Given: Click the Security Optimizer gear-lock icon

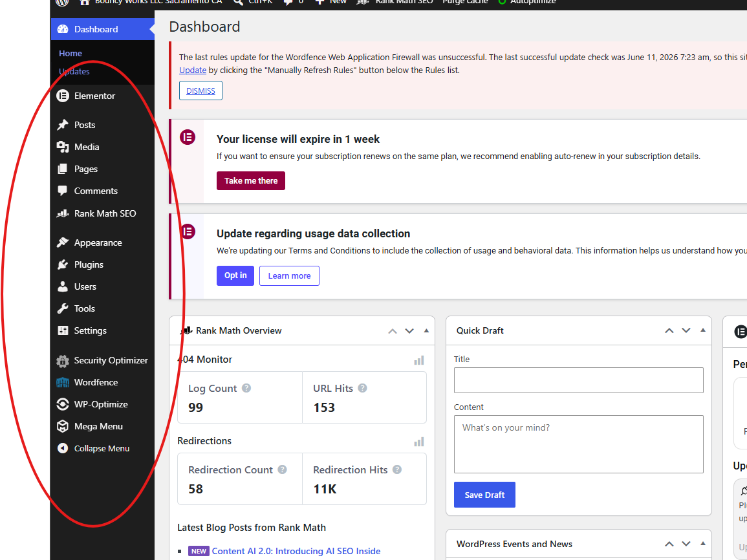Looking at the screenshot, I should tap(63, 360).
